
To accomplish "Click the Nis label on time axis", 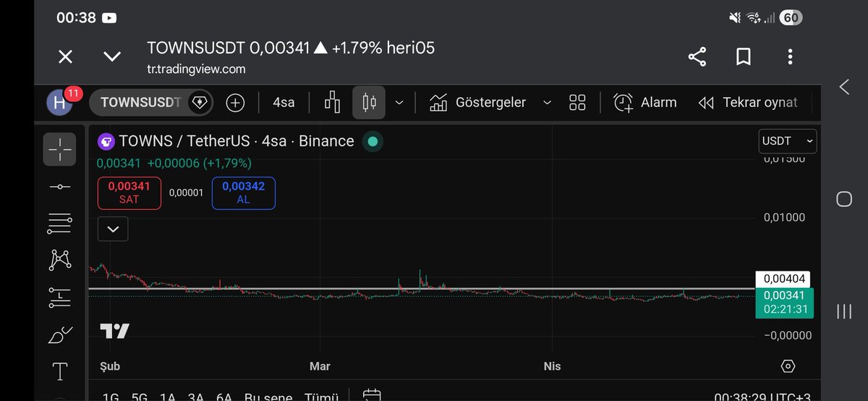I will coord(552,366).
